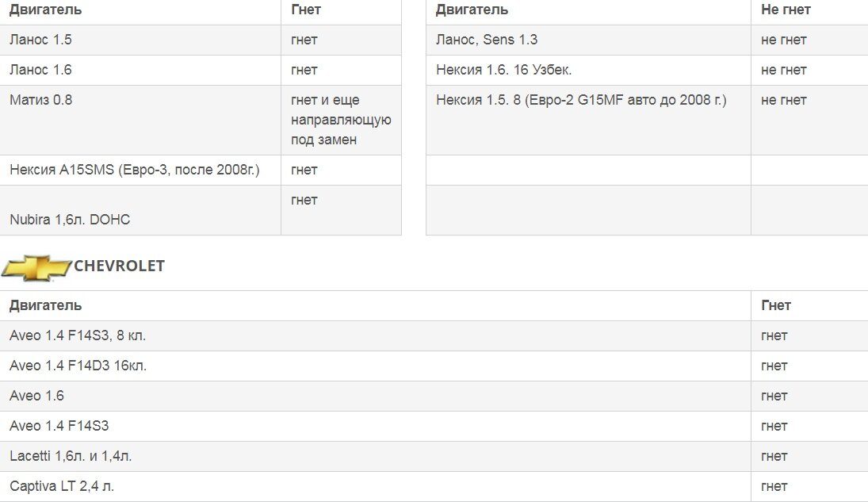Select the Нексия 1.6. 16 Узбек. row
Viewport: 868px width, 502px height.
(647, 70)
